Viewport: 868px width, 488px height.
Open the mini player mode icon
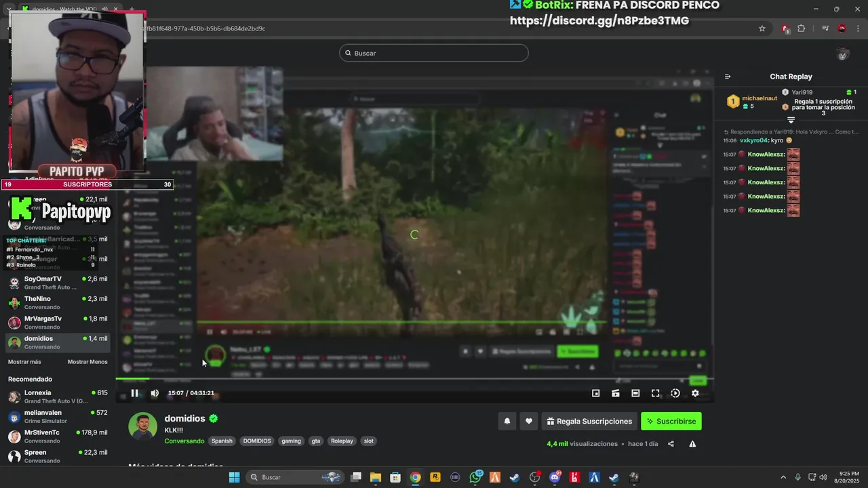pyautogui.click(x=595, y=393)
